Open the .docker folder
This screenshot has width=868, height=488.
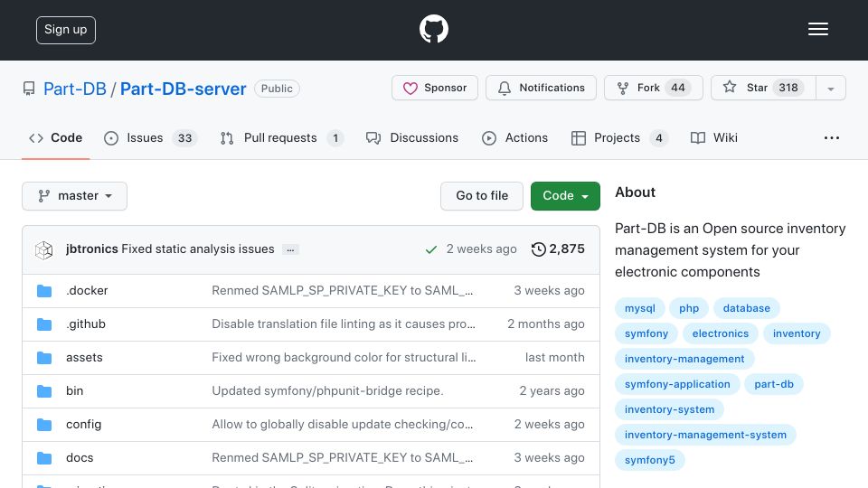87,290
